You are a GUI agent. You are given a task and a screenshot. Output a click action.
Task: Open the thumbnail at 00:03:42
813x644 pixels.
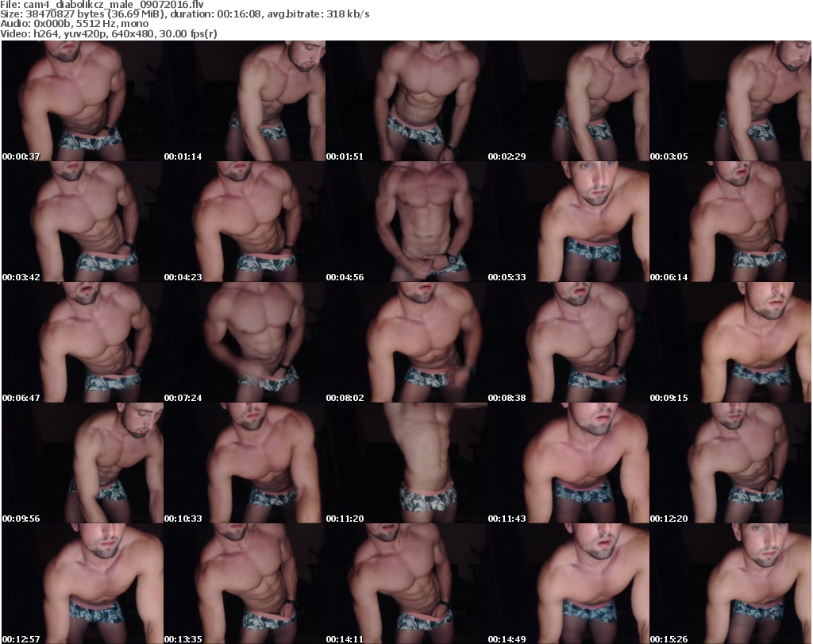coord(83,222)
